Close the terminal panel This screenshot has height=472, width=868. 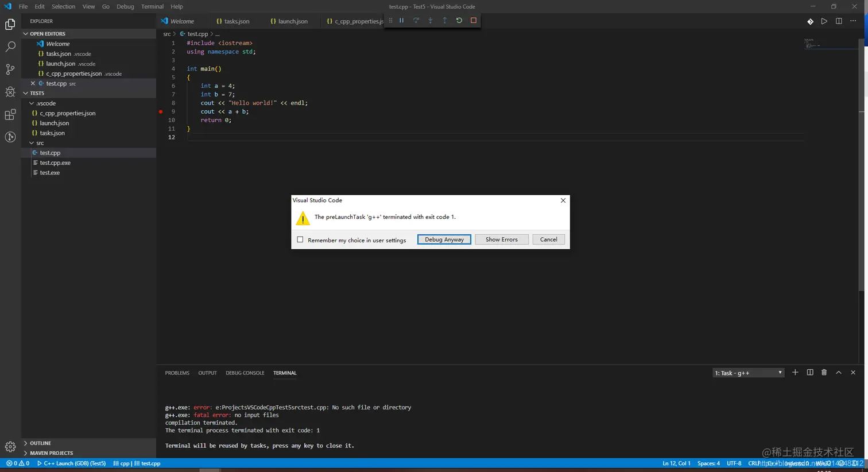853,373
